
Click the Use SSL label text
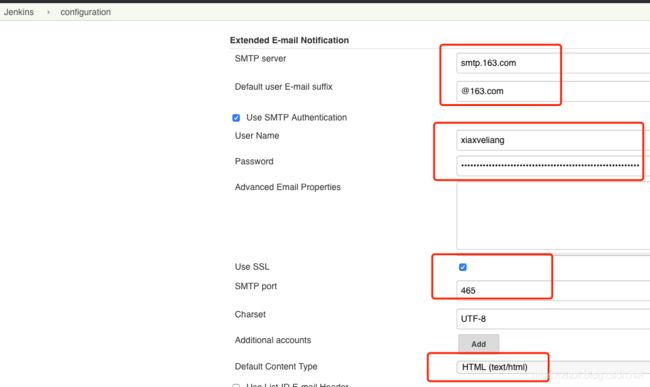pyautogui.click(x=252, y=267)
